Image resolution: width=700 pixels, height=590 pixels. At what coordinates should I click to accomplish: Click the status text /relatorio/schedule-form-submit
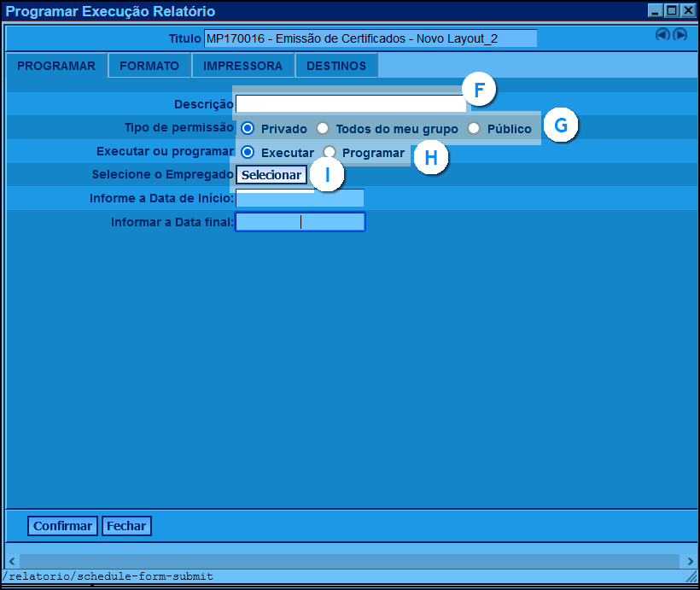pos(108,576)
